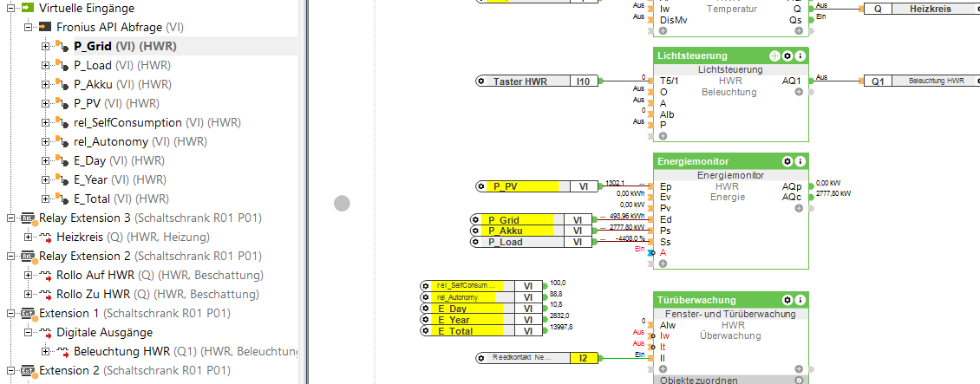
Task: Collapse Fronius API Abfrage node
Action: 28,28
